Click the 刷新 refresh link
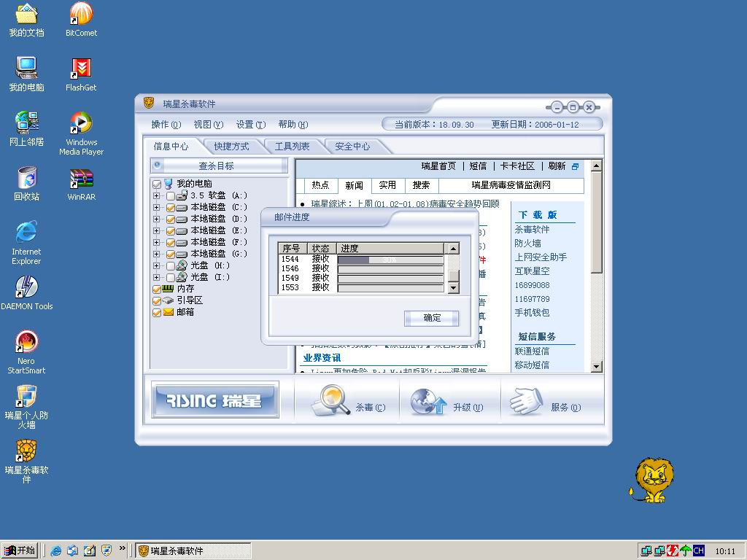This screenshot has width=747, height=560. pyautogui.click(x=557, y=166)
